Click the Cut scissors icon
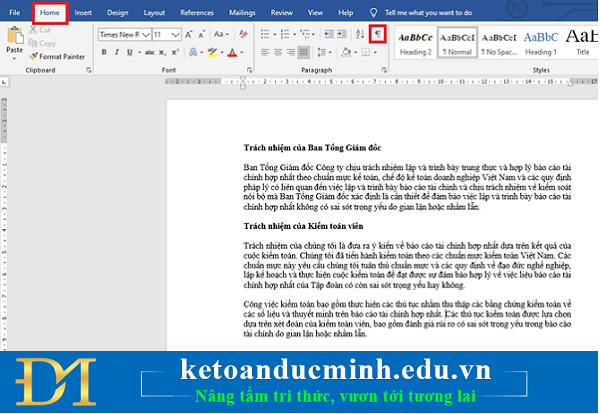 (x=33, y=30)
